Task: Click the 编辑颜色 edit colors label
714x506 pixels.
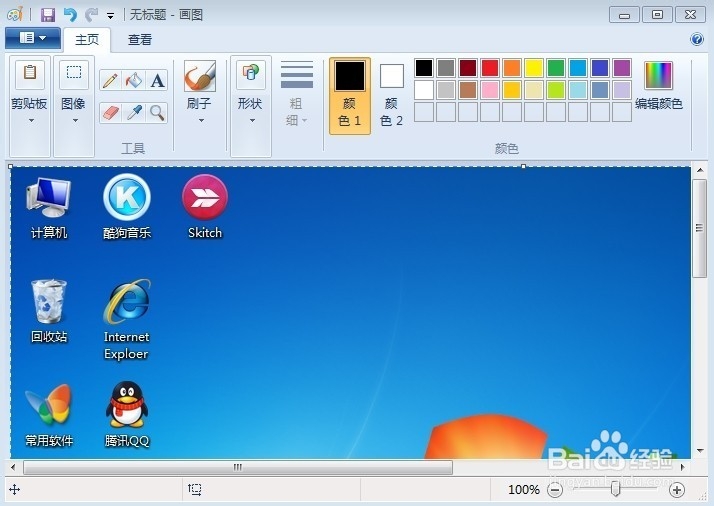Action: point(658,104)
